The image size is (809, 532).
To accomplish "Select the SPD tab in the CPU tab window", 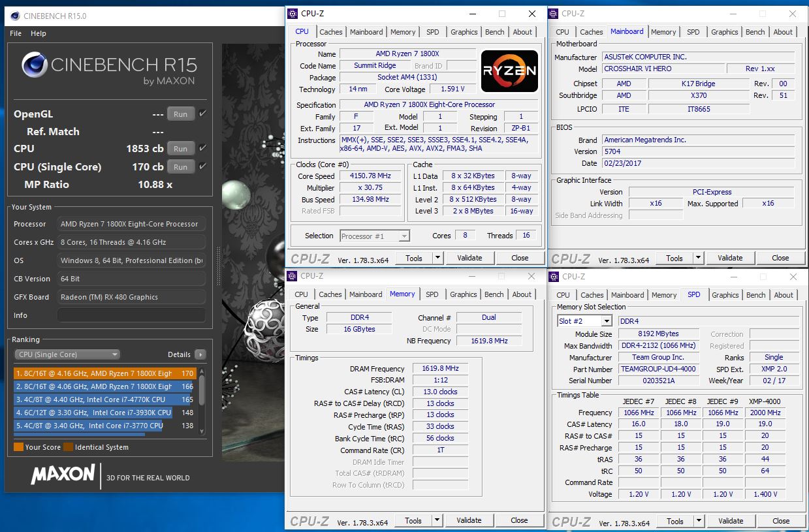I will (433, 32).
